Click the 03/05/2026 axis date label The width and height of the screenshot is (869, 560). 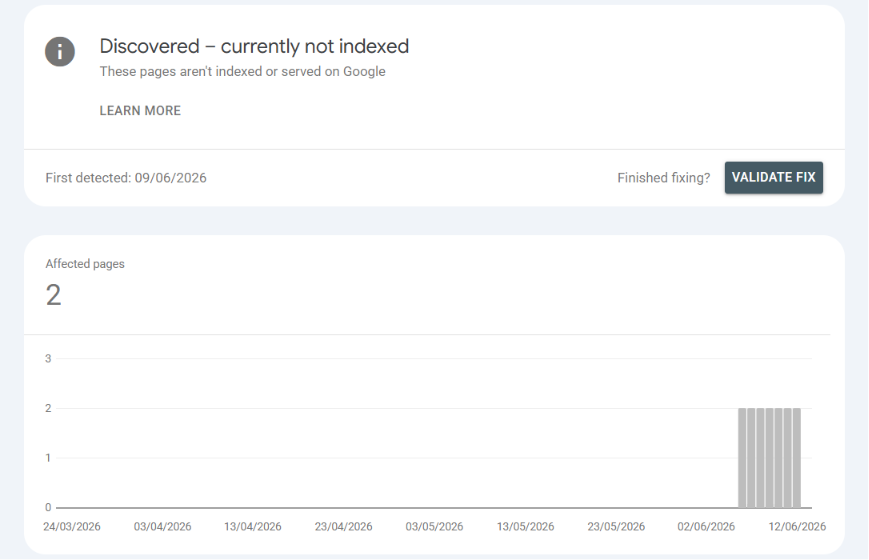point(434,527)
